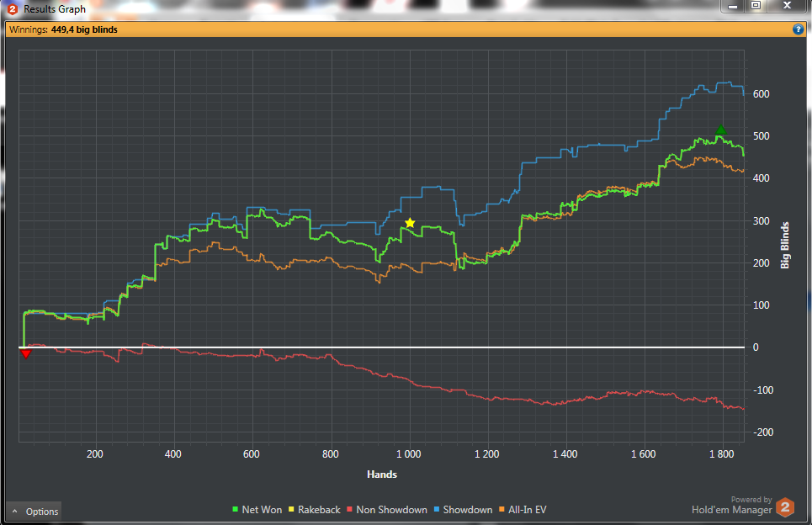
Task: Select the red triangle low marker
Action: [x=25, y=354]
